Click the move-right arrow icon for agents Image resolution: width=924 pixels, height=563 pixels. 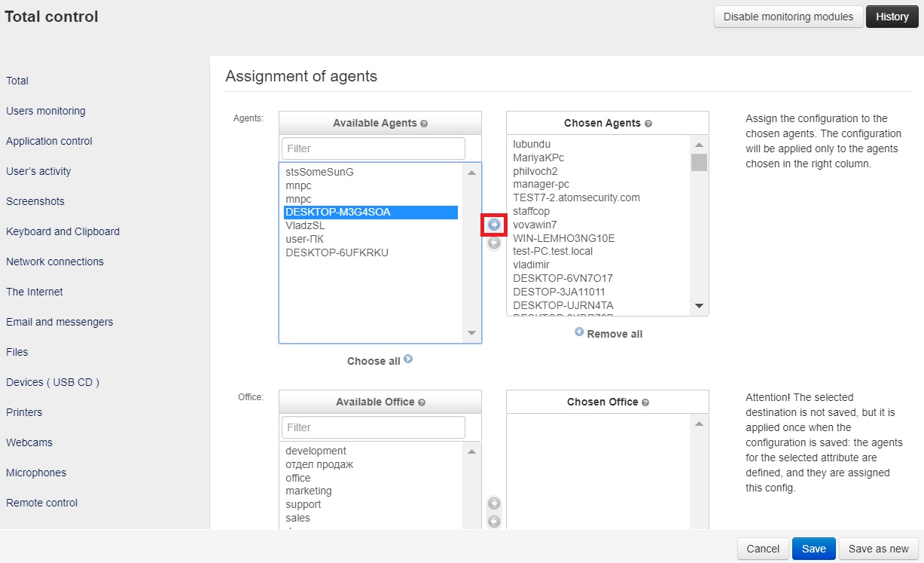(494, 225)
